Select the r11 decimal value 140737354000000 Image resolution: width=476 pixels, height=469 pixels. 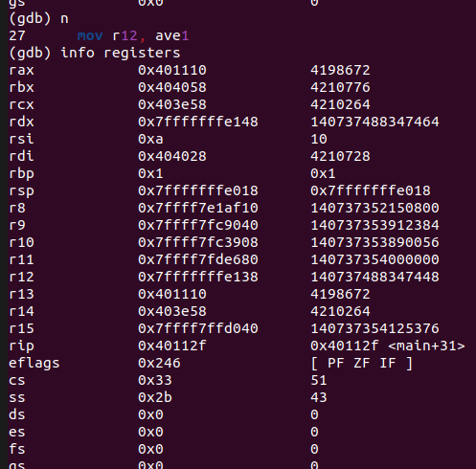(374, 259)
